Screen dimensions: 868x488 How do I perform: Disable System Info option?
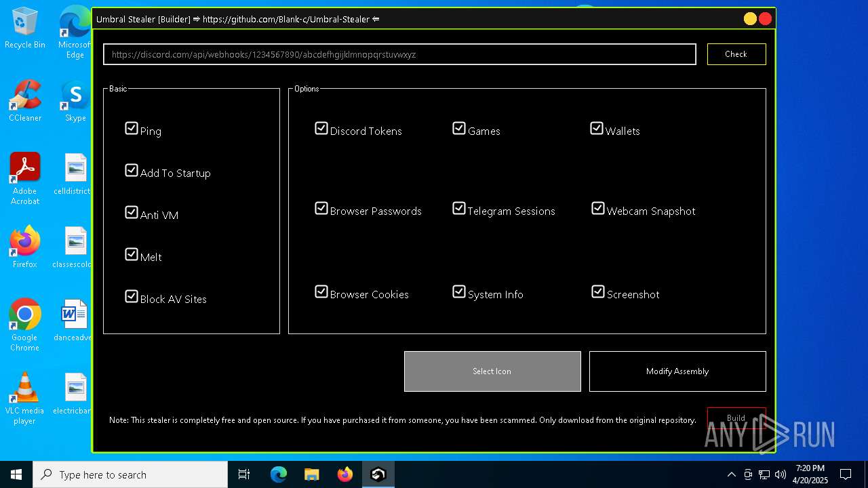[x=459, y=291]
